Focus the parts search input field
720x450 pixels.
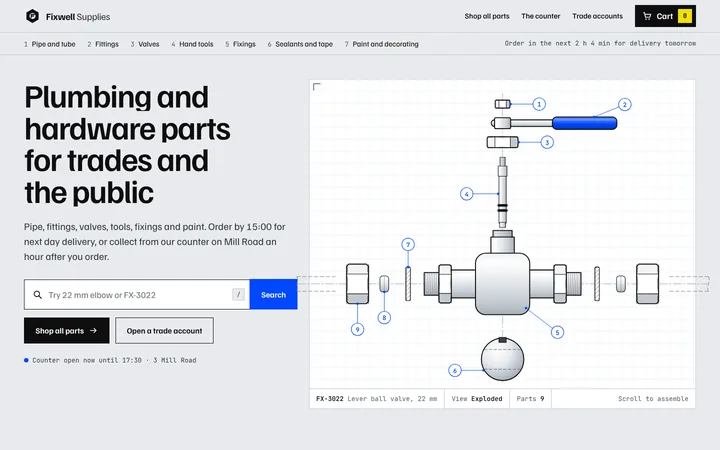[137, 294]
